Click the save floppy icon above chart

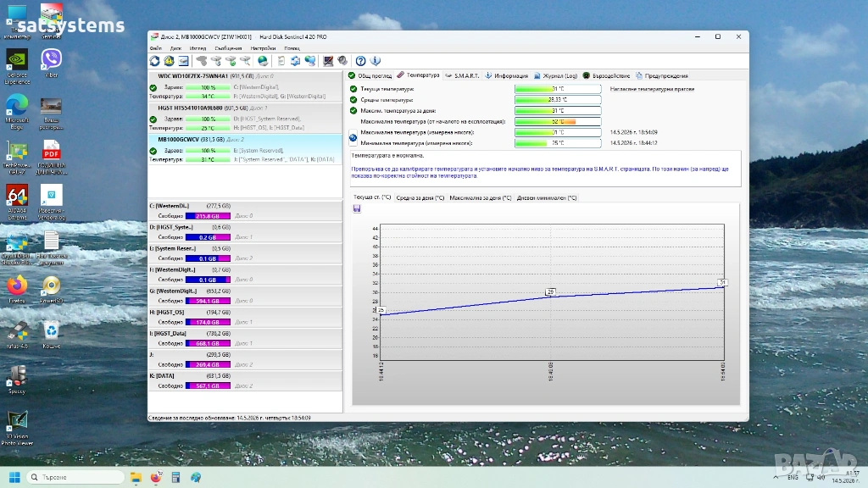tap(357, 208)
